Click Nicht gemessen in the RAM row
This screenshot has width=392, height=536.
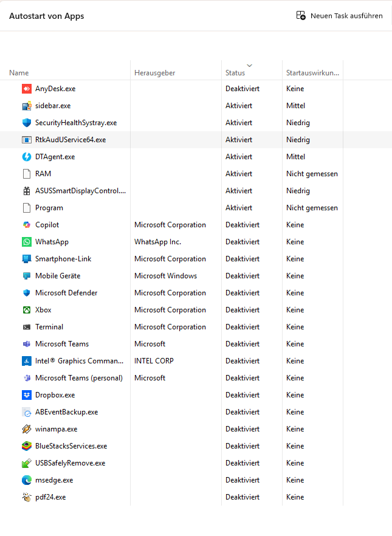pos(312,174)
